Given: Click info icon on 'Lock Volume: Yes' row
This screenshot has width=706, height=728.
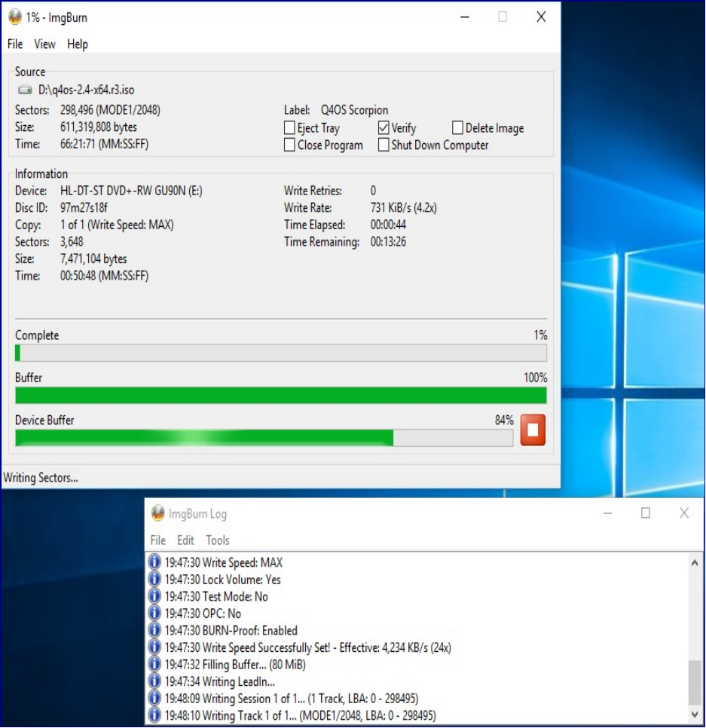Looking at the screenshot, I should 154,579.
